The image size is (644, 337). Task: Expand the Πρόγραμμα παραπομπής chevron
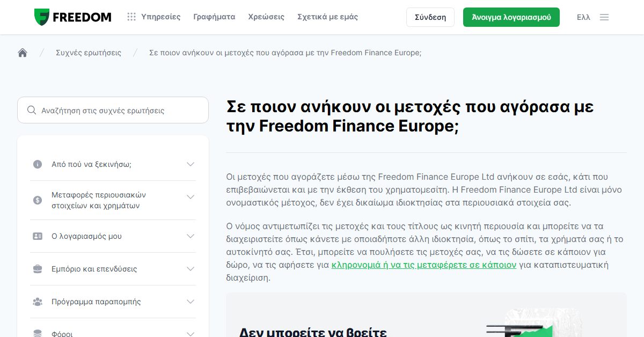pyautogui.click(x=191, y=302)
